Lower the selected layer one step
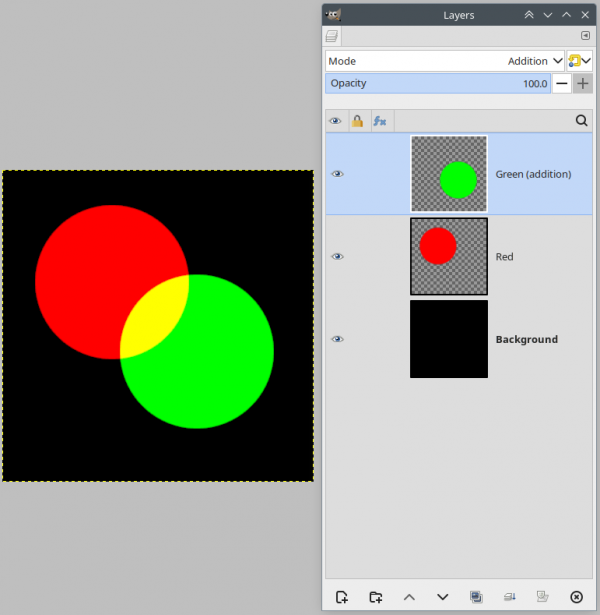600x615 pixels. [x=443, y=597]
